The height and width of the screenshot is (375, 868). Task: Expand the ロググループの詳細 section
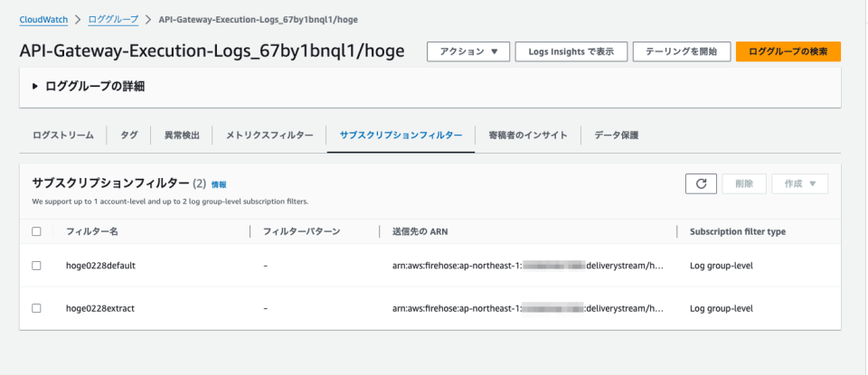click(x=89, y=86)
